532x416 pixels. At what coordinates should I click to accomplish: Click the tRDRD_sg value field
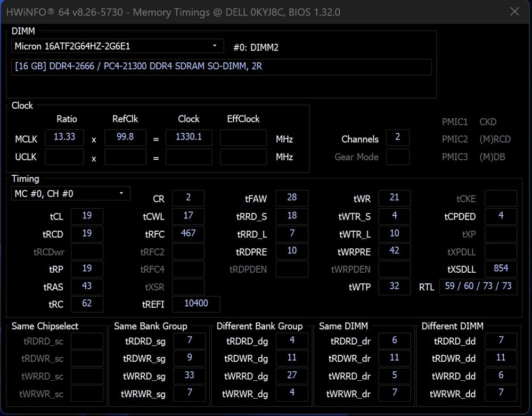coord(190,341)
